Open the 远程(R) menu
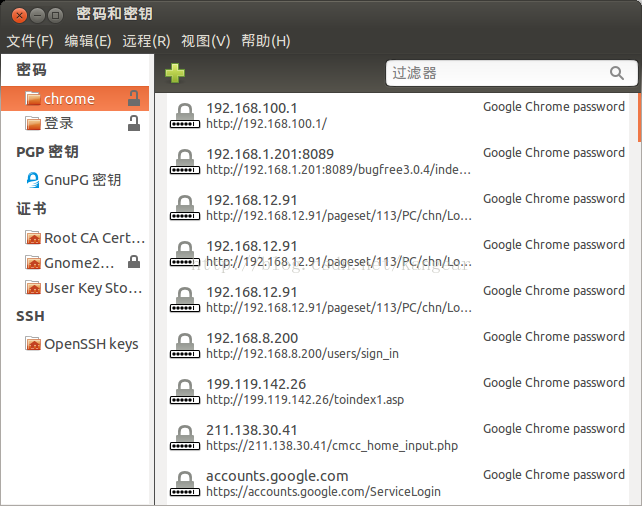 (146, 41)
